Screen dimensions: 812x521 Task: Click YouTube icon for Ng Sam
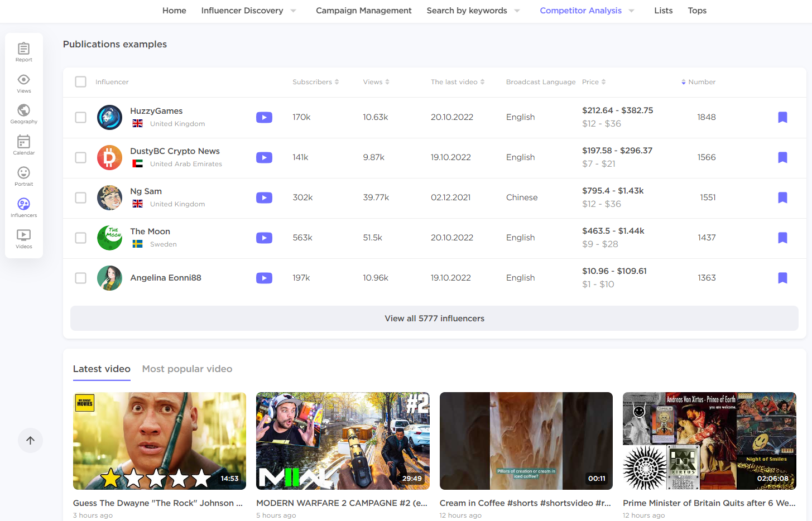[264, 197]
